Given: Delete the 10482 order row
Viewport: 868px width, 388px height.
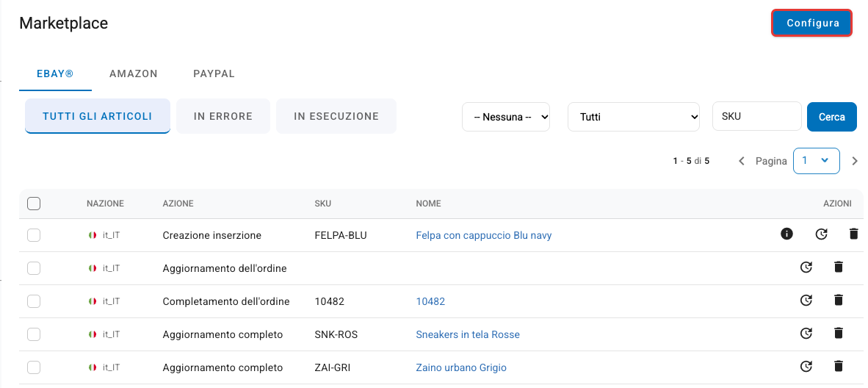Looking at the screenshot, I should coord(838,301).
